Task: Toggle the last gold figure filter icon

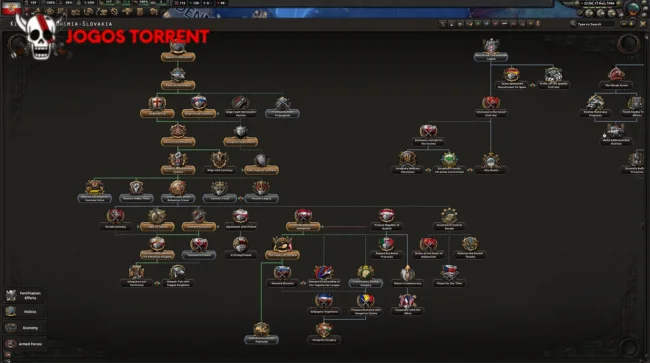Action: pos(538,24)
